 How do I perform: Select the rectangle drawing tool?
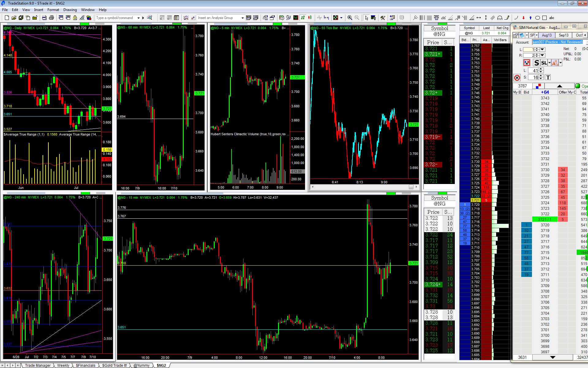[x=545, y=18]
